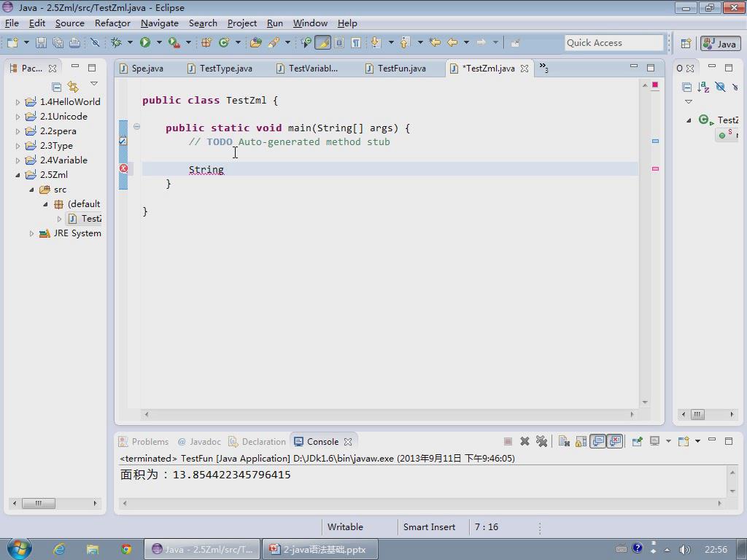Screen dimensions: 747x560
Task: Click the Package Explorer horizontal scrollbar thumb
Action: [x=39, y=503]
